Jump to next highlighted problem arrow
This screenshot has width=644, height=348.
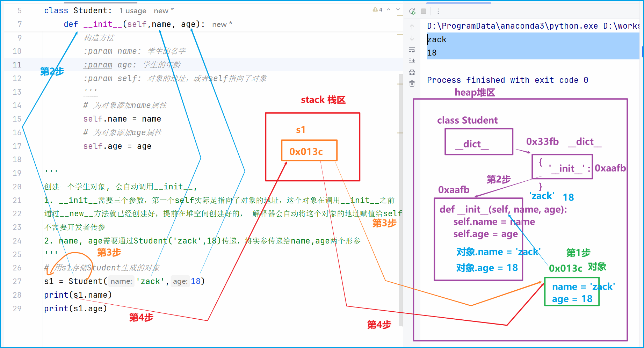click(398, 10)
